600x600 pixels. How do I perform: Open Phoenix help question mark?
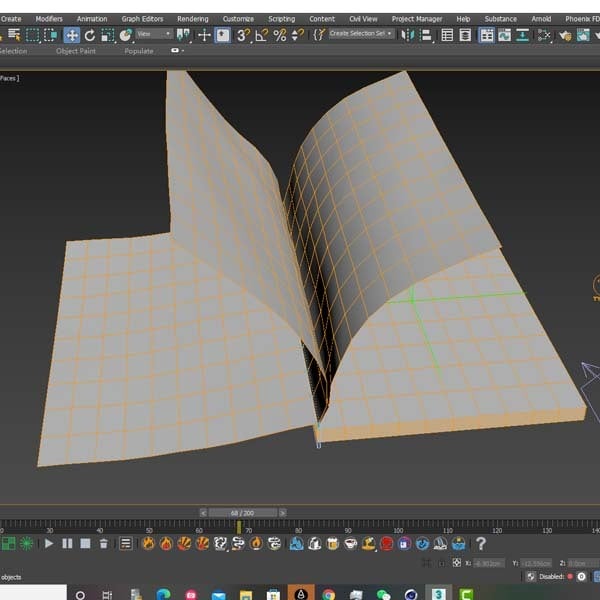(x=481, y=543)
